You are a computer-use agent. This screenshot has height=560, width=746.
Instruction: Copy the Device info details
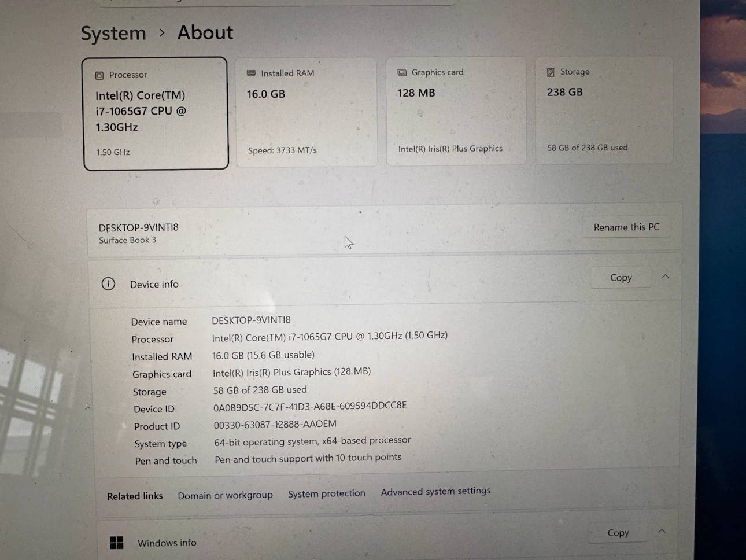(621, 278)
